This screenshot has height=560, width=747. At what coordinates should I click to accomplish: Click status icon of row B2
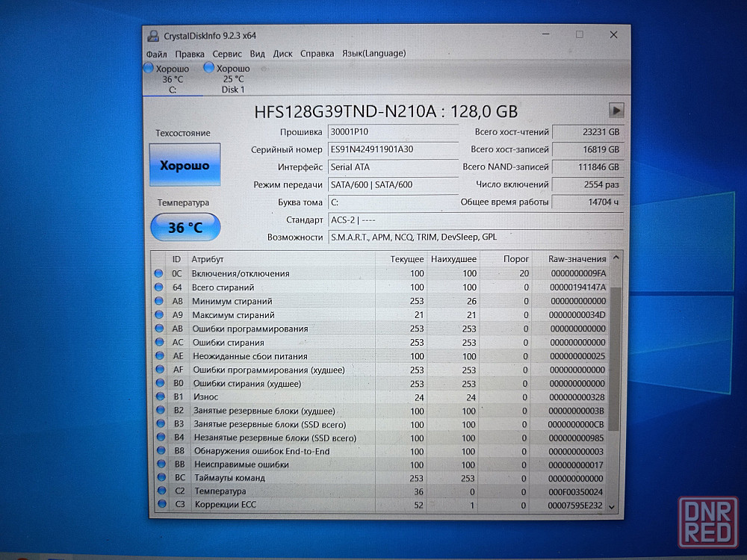click(161, 410)
